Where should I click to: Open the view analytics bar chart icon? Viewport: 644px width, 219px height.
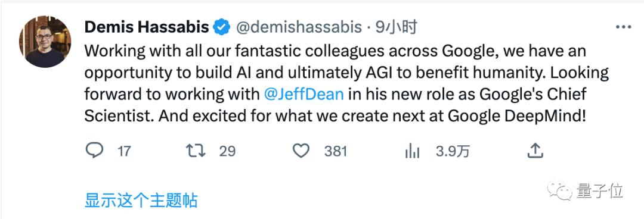[412, 151]
